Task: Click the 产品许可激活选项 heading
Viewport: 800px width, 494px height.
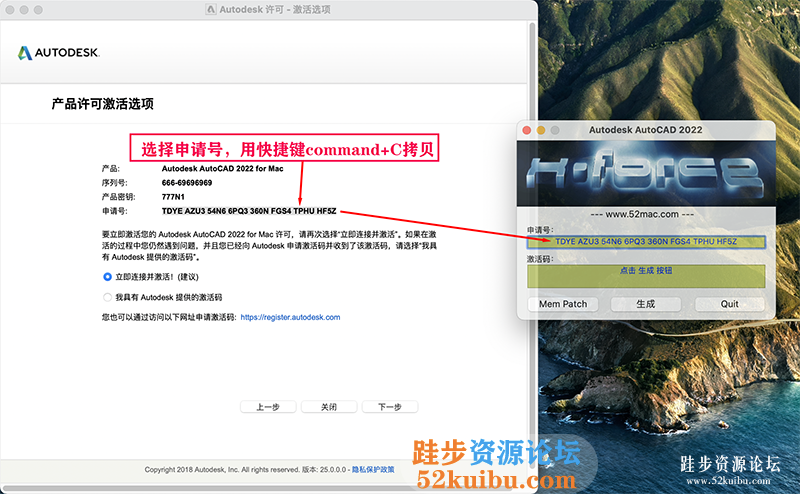Action: 103,104
